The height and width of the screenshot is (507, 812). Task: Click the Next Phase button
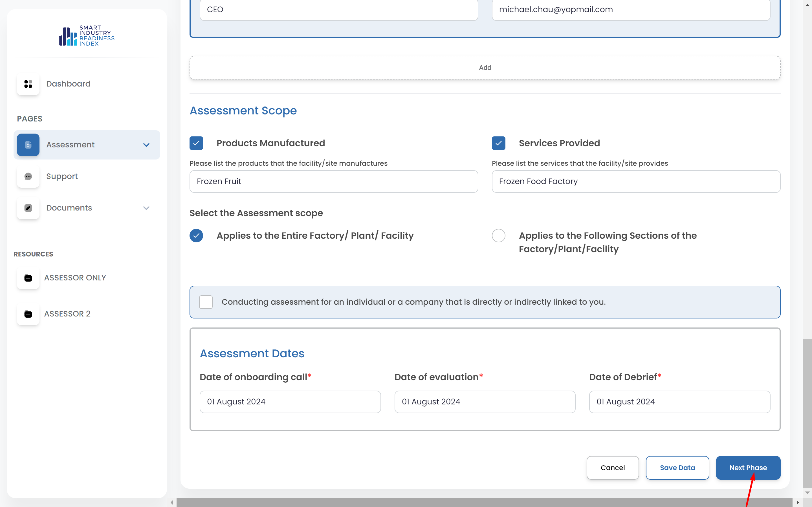point(748,468)
